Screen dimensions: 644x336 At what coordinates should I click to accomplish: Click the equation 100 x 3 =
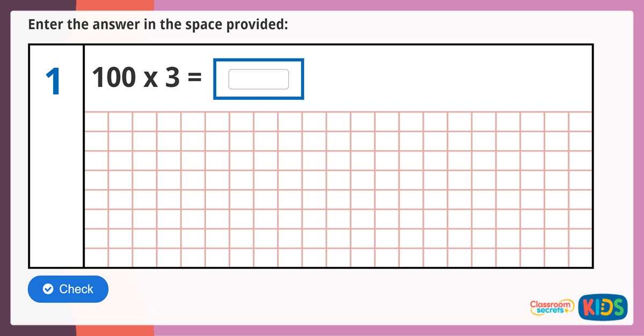(x=146, y=77)
